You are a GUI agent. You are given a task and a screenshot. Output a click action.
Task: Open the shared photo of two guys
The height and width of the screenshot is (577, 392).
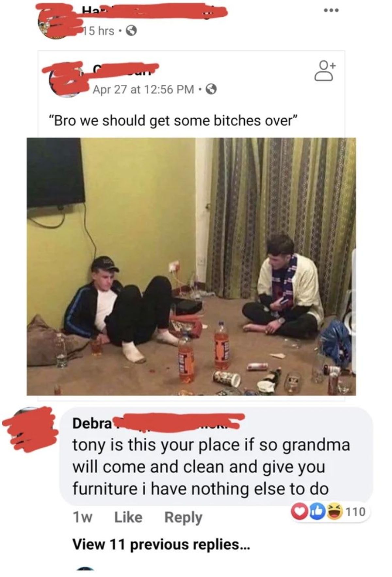tap(191, 266)
